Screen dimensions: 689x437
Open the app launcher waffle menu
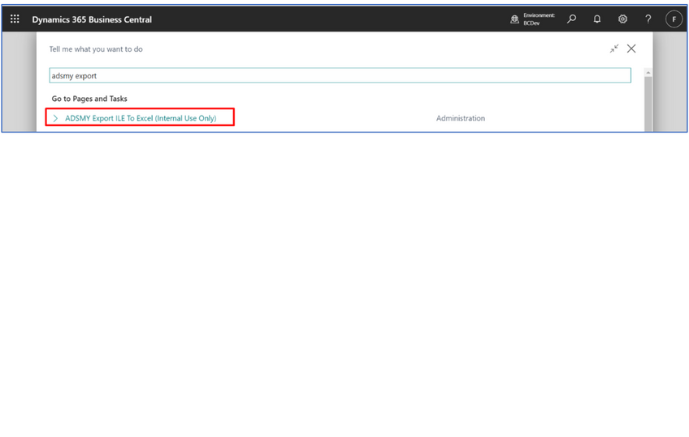[x=15, y=19]
